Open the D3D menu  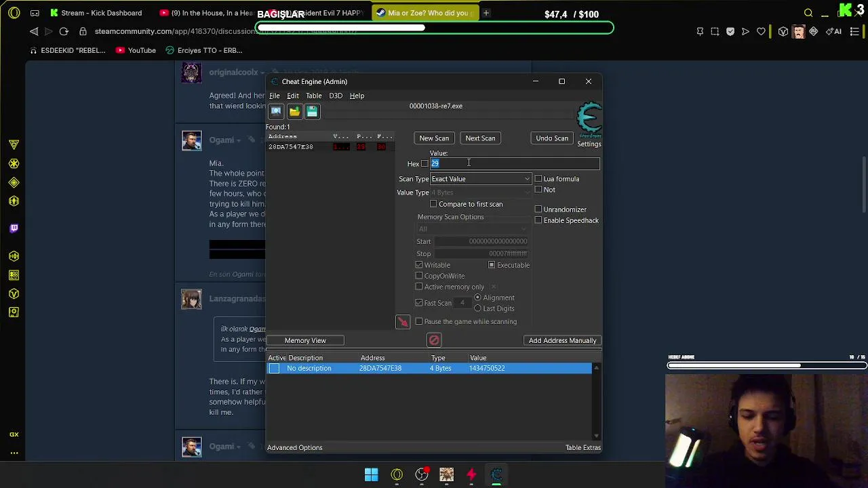click(336, 96)
